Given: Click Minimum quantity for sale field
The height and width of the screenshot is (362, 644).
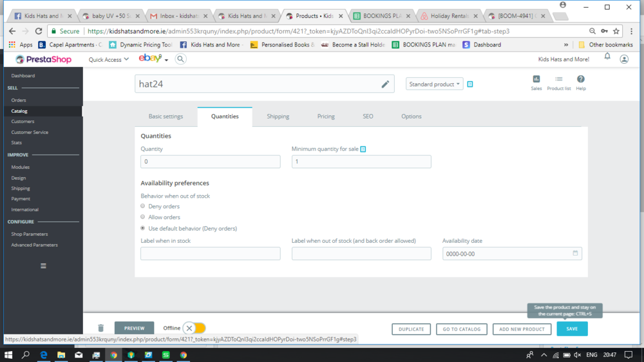Looking at the screenshot, I should 361,162.
